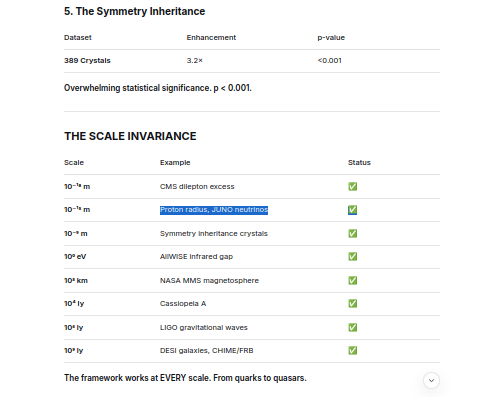Click the checkmark in the CMS dilepton excess row

coord(353,186)
